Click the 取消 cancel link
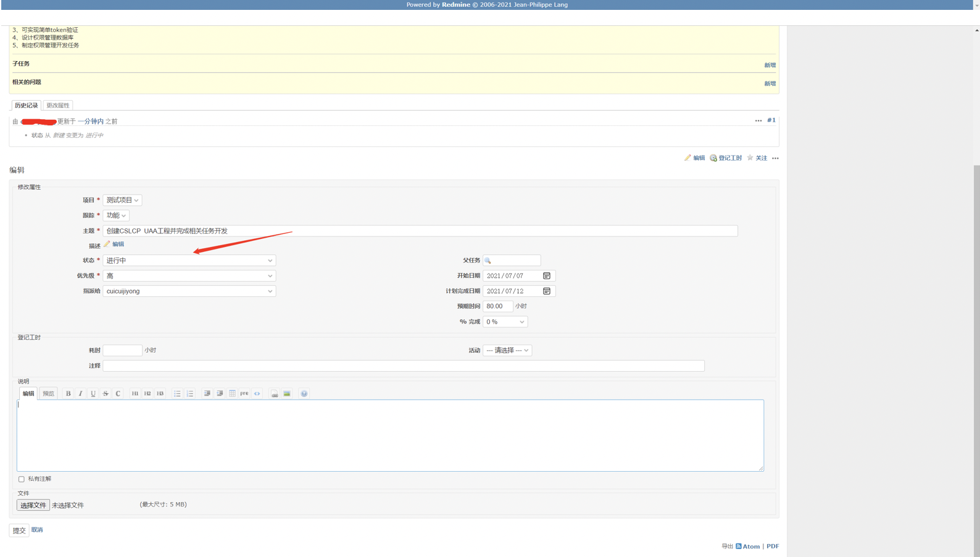The width and height of the screenshot is (980, 557). pyautogui.click(x=37, y=530)
